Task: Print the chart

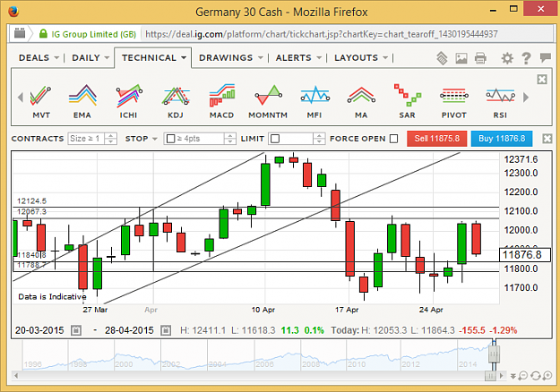Action: pos(480,58)
